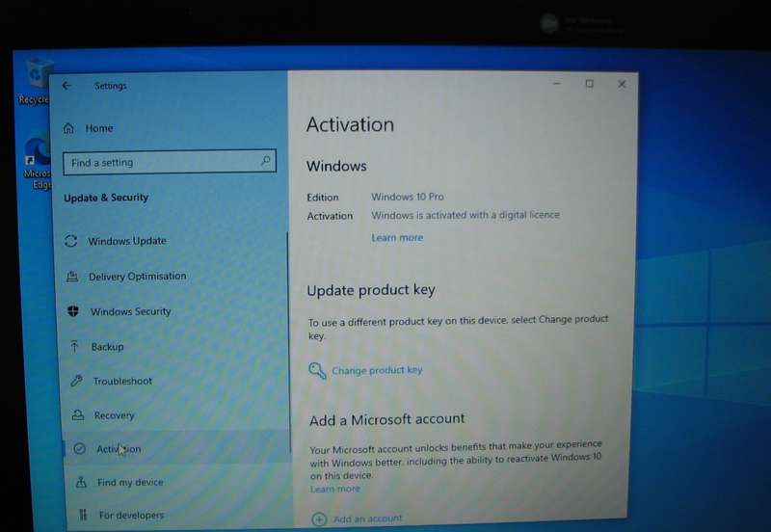Click the Edition label

323,198
